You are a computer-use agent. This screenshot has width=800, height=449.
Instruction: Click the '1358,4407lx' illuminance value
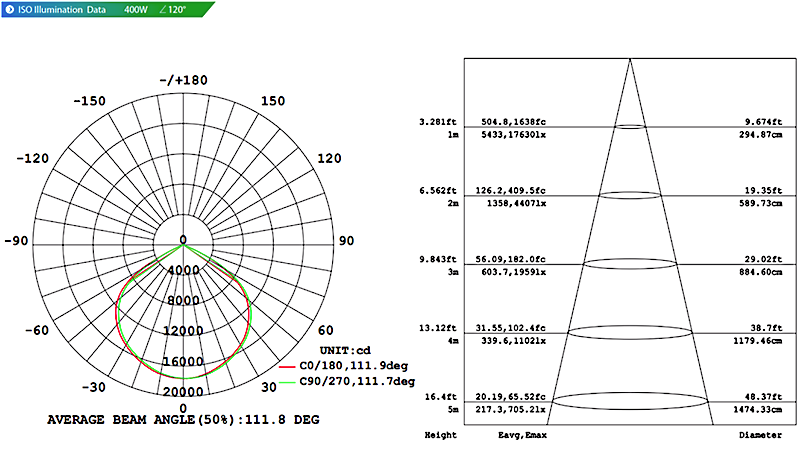point(516,204)
